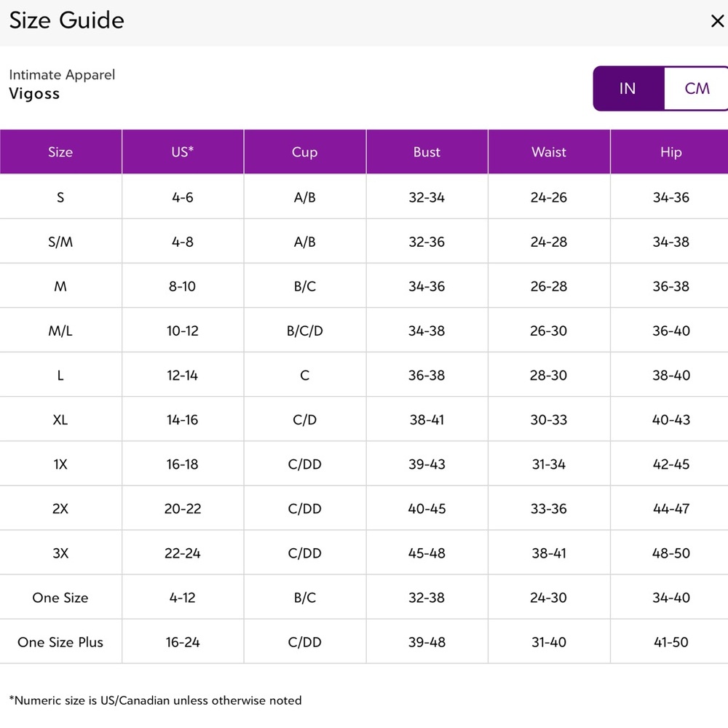Click the Hip column header
This screenshot has height=728, width=728.
[670, 152]
